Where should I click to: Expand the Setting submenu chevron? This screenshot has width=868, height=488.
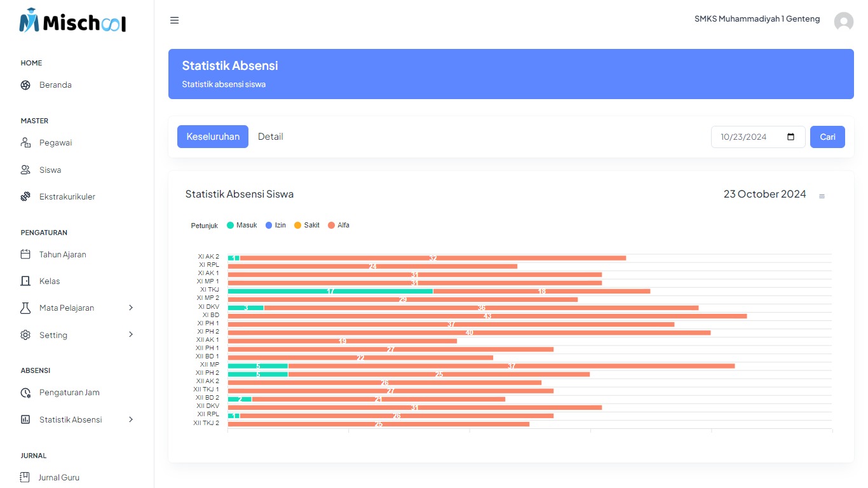[131, 334]
